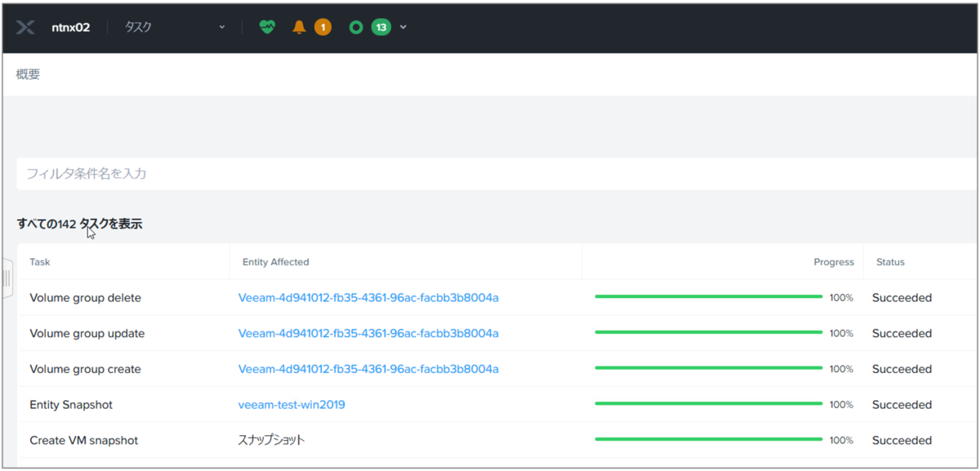Focus the フィルタ条件名を入力 filter field

(497, 174)
